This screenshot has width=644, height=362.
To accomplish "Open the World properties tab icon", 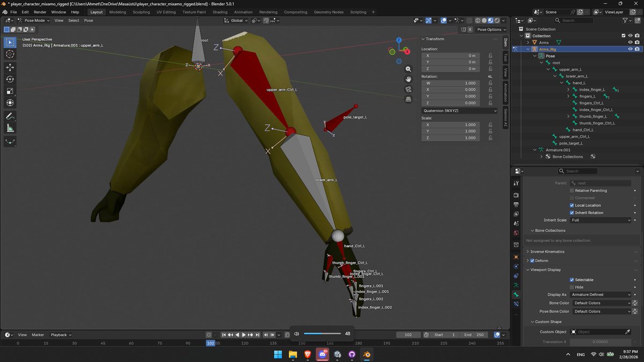I will pyautogui.click(x=516, y=233).
